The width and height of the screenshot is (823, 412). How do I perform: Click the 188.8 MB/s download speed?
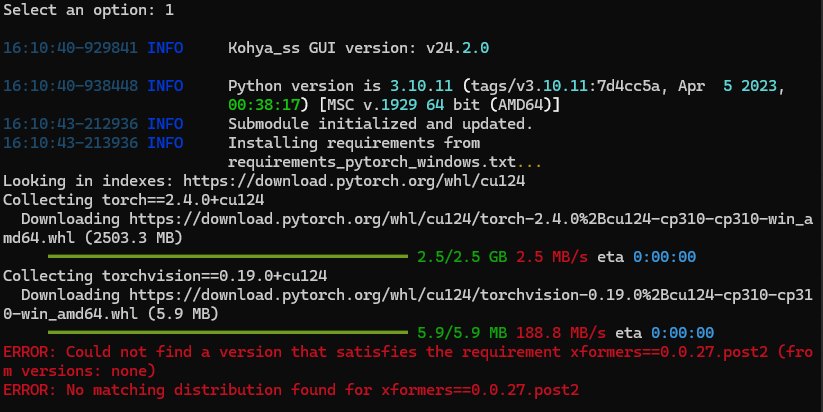[x=561, y=333]
